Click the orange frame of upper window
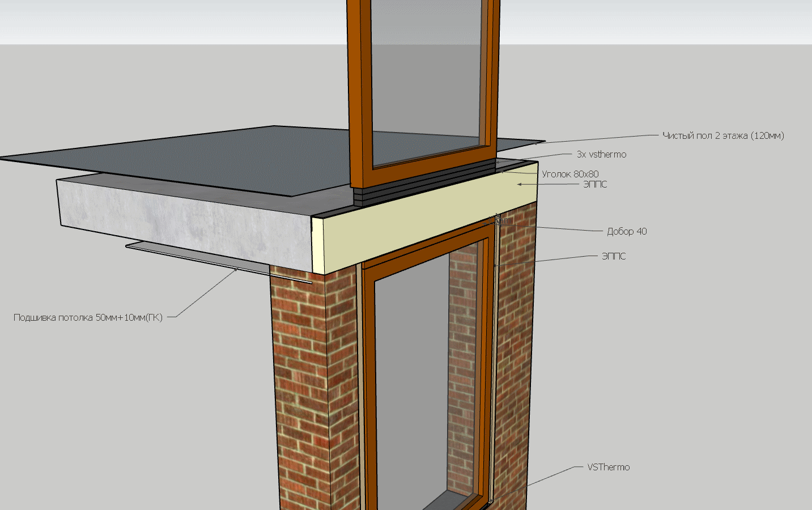The height and width of the screenshot is (510, 812). [x=359, y=91]
